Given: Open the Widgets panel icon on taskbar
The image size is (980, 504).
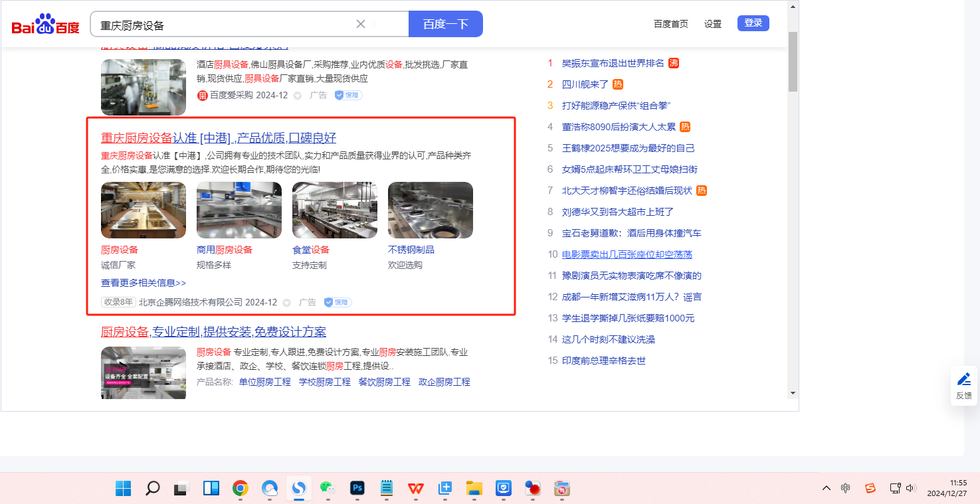Looking at the screenshot, I should (211, 489).
